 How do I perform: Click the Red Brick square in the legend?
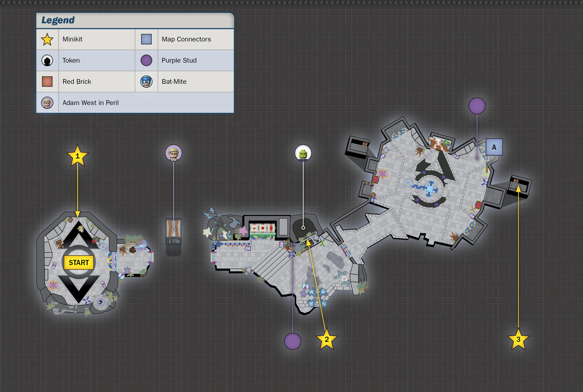[47, 81]
